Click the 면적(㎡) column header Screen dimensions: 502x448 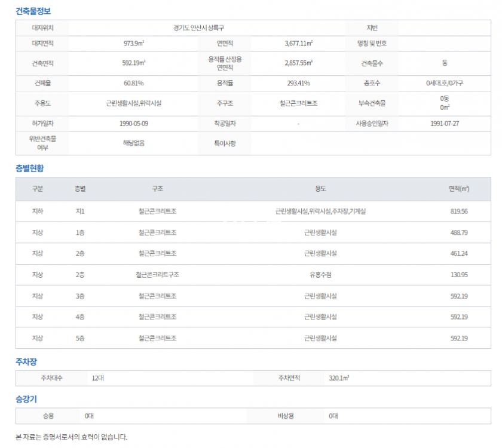tap(459, 189)
